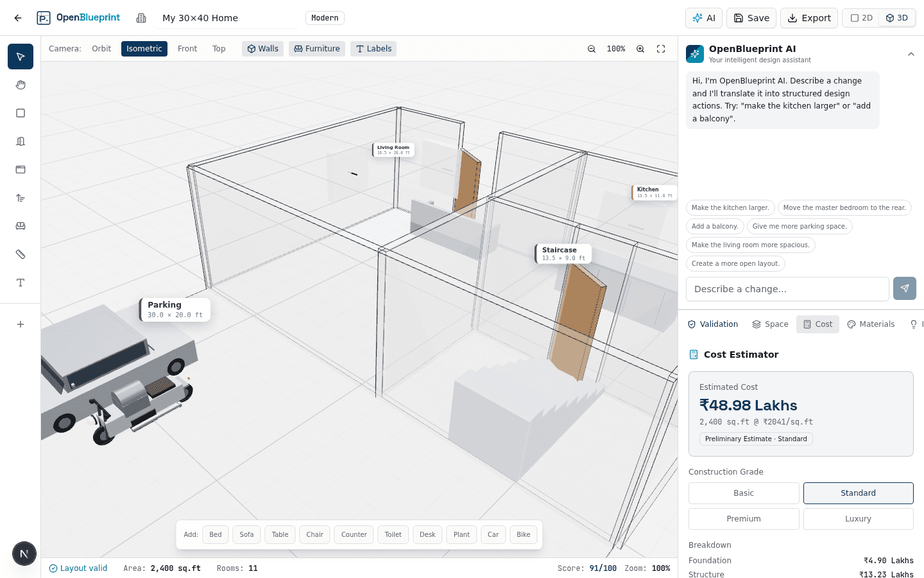Screen dimensions: 924x578
Task: Select the window tool
Action: [21, 170]
